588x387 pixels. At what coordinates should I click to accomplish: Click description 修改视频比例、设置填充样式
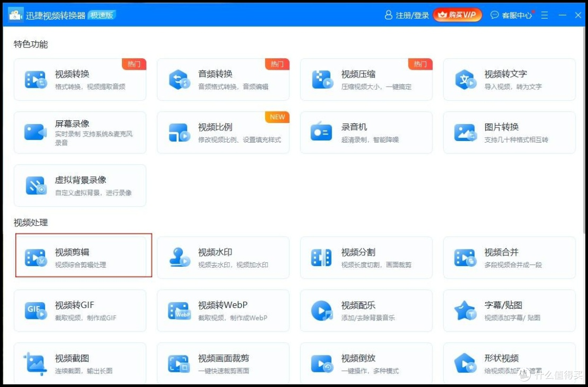(240, 140)
